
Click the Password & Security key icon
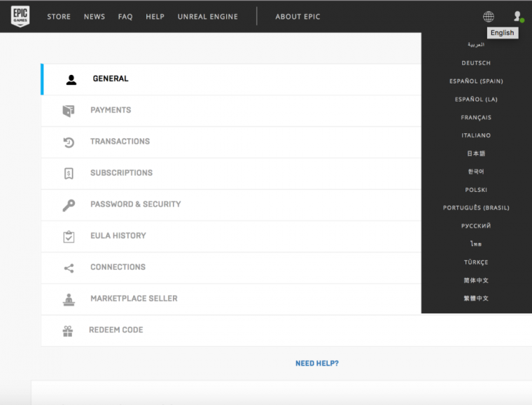69,205
